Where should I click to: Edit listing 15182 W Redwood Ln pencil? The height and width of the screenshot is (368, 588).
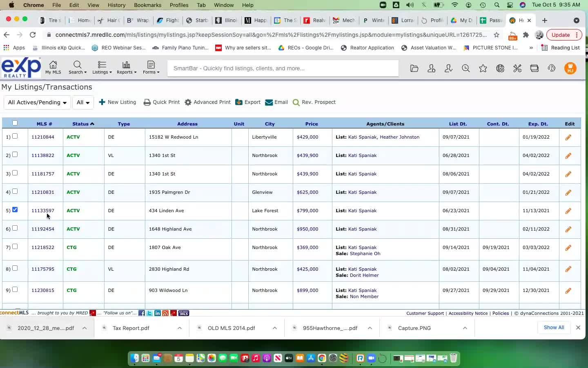(568, 137)
